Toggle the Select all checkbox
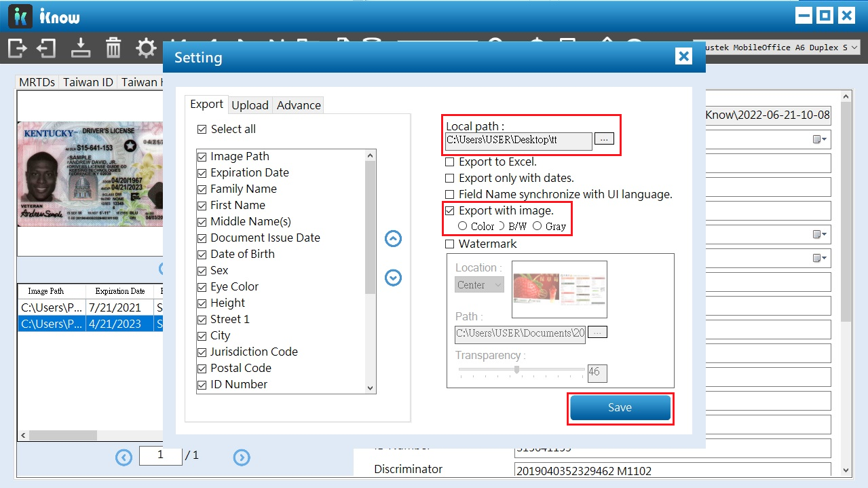868x488 pixels. click(x=202, y=129)
